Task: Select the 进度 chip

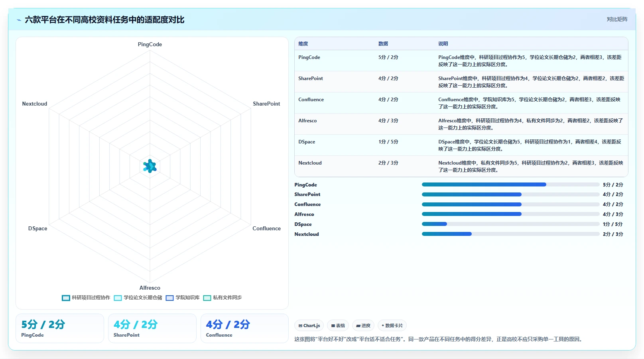Action: click(x=363, y=326)
